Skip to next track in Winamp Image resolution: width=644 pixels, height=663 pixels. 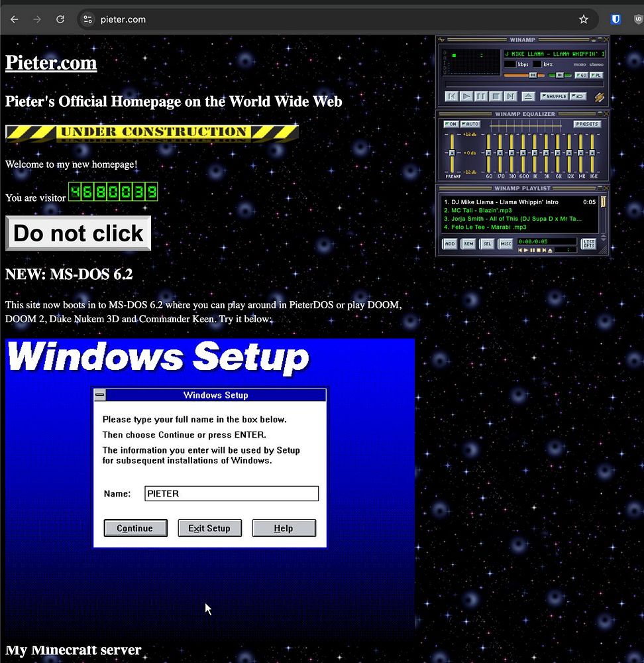(x=510, y=96)
